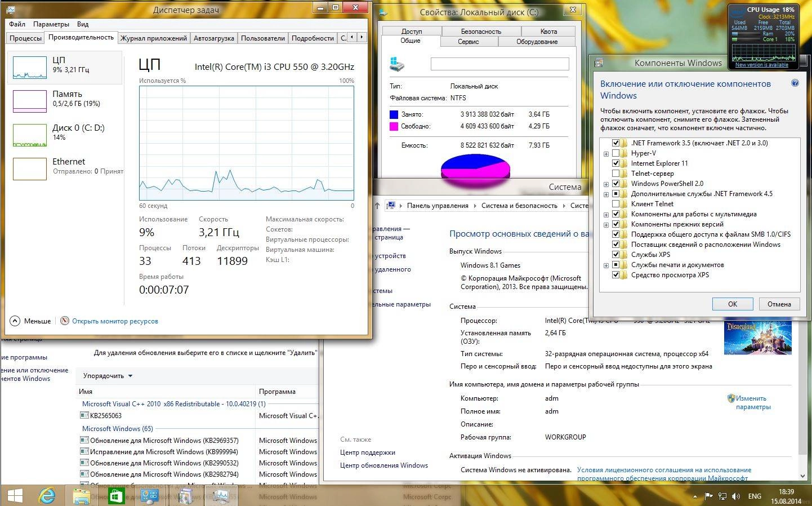Viewport: 812px width, 506px height.
Task: Click the network tray icon
Action: click(x=722, y=496)
